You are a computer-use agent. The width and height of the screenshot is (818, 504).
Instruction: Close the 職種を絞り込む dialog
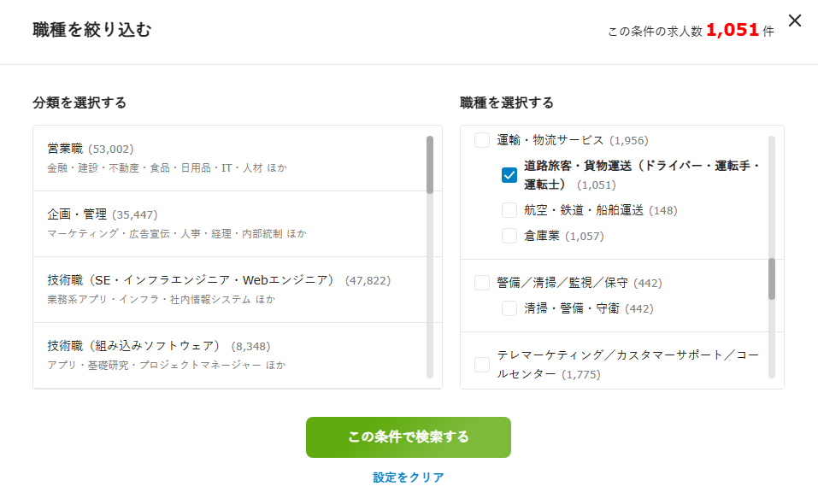coord(795,21)
